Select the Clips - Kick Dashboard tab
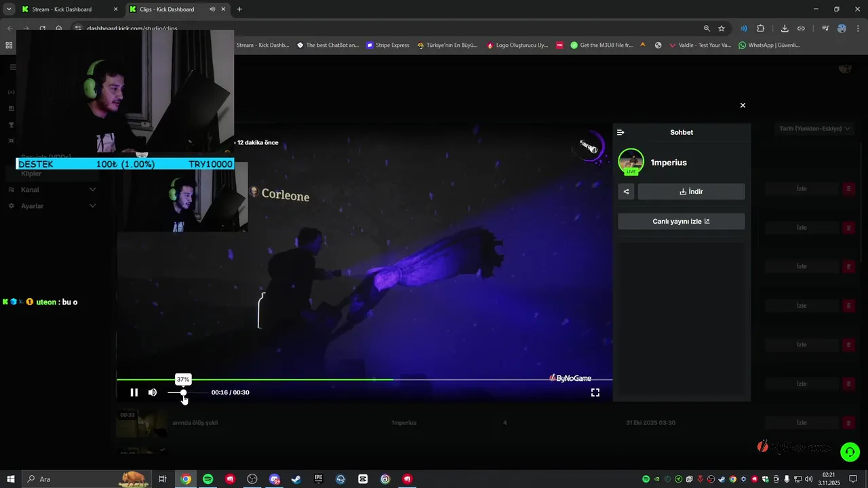868x488 pixels. pyautogui.click(x=166, y=9)
